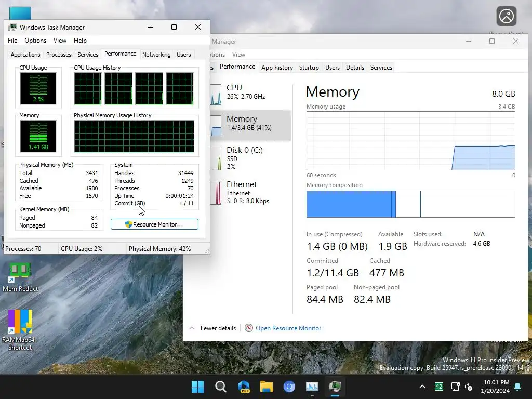
Task: Open the Mem Reduct desktop shortcut
Action: (20, 277)
